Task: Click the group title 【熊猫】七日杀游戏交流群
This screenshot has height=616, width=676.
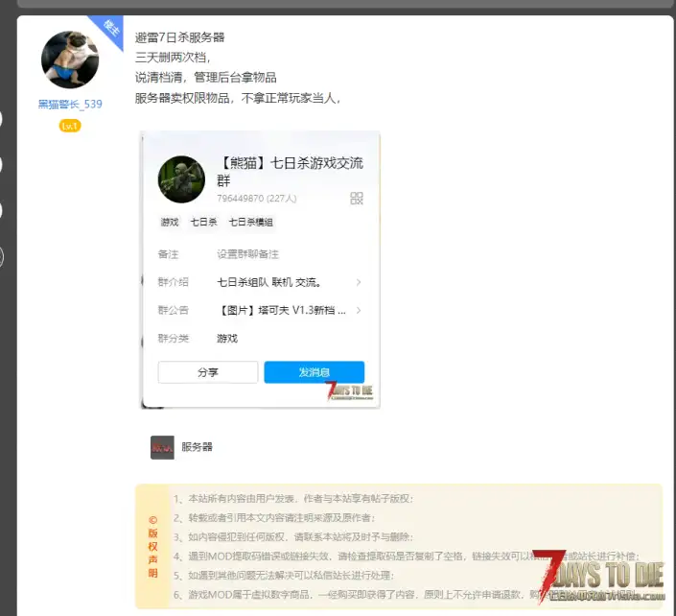Action: (x=290, y=172)
